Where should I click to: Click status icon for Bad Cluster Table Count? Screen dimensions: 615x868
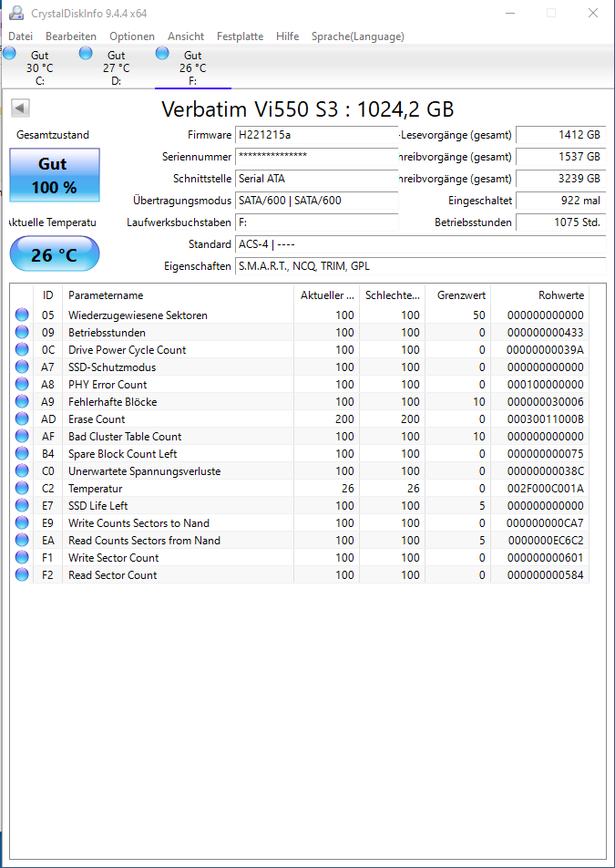click(22, 436)
